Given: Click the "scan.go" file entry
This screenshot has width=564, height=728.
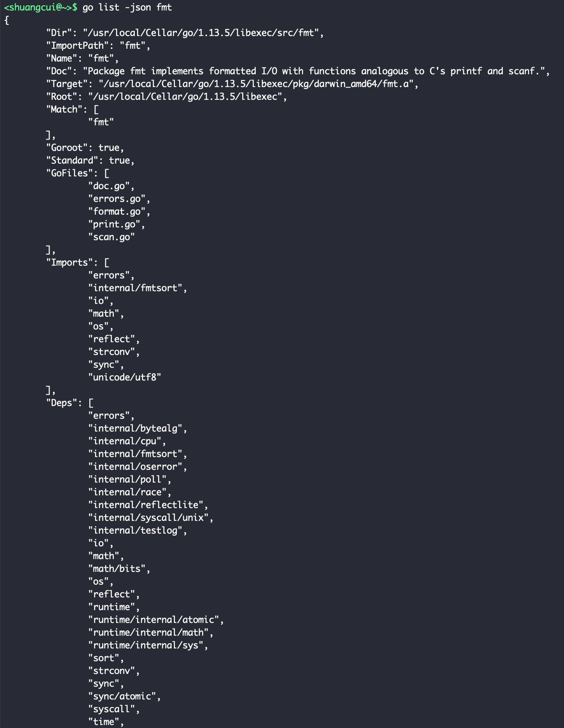Looking at the screenshot, I should point(111,237).
